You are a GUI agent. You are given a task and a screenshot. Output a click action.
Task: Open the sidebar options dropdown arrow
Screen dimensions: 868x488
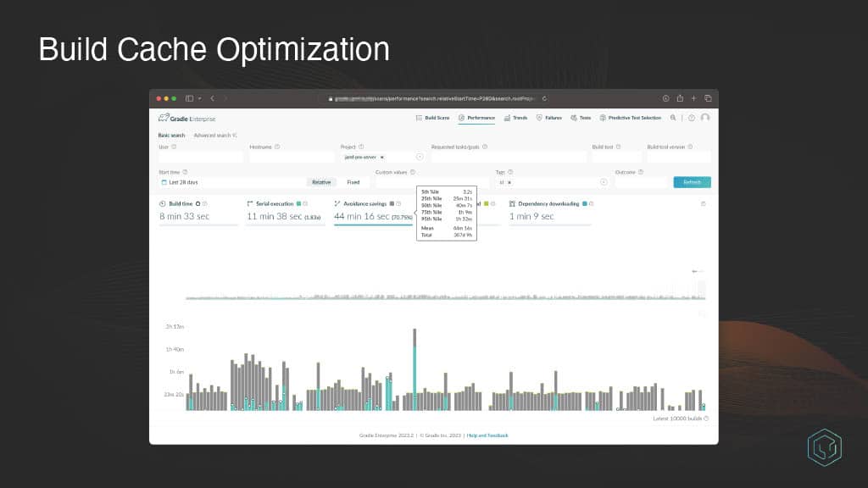point(199,98)
